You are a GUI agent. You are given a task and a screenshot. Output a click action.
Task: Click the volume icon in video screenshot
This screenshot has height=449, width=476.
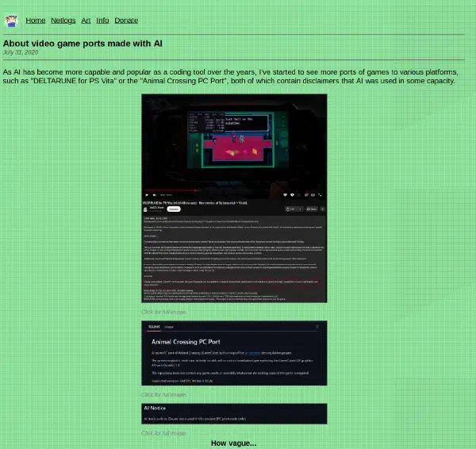[155, 195]
